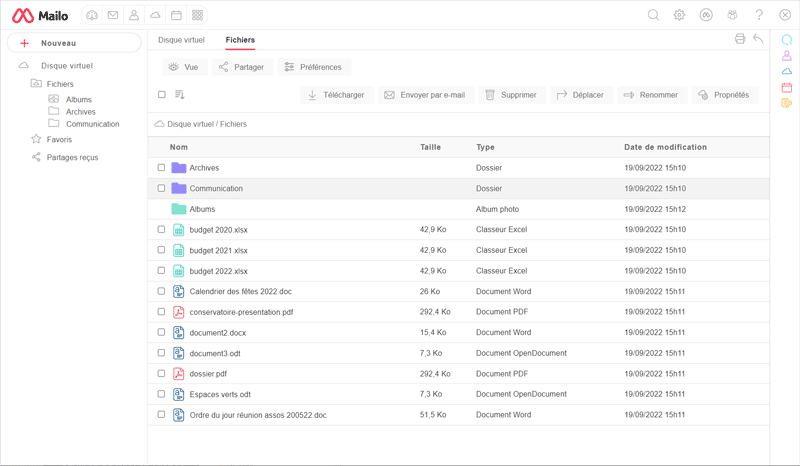Screen dimensions: 800x466
Task: Click the help question mark icon
Action: point(759,15)
